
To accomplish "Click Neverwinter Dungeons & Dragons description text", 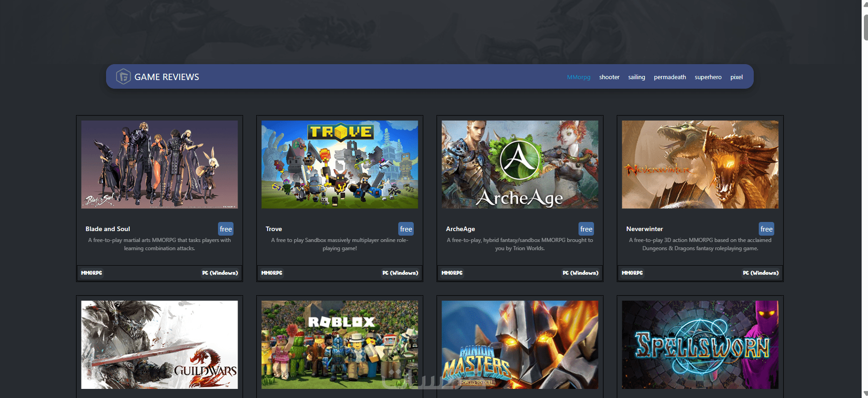I will 700,244.
